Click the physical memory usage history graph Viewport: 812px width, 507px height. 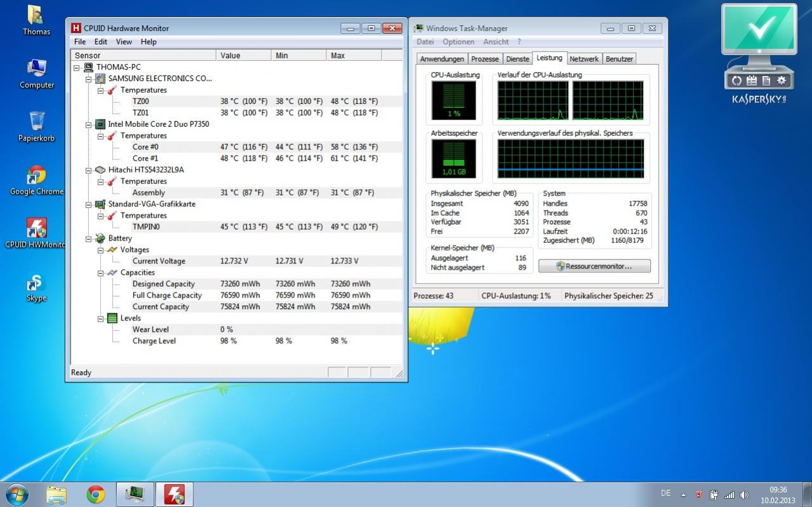(571, 159)
